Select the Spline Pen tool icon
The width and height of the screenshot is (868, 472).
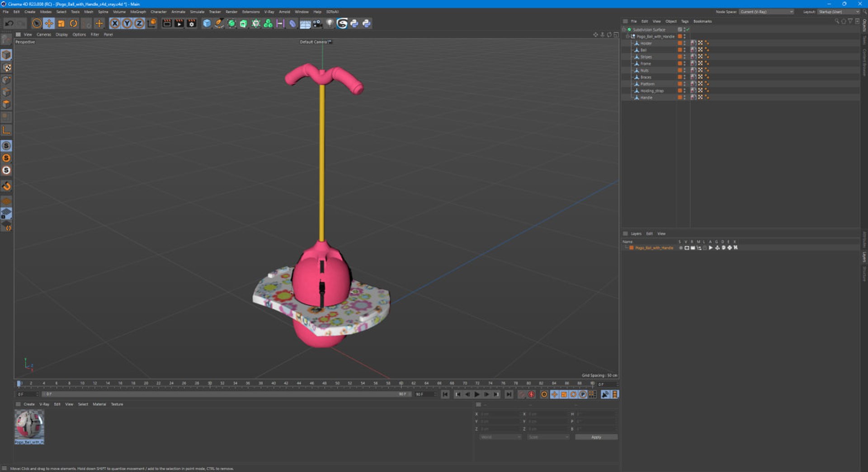[x=219, y=24]
